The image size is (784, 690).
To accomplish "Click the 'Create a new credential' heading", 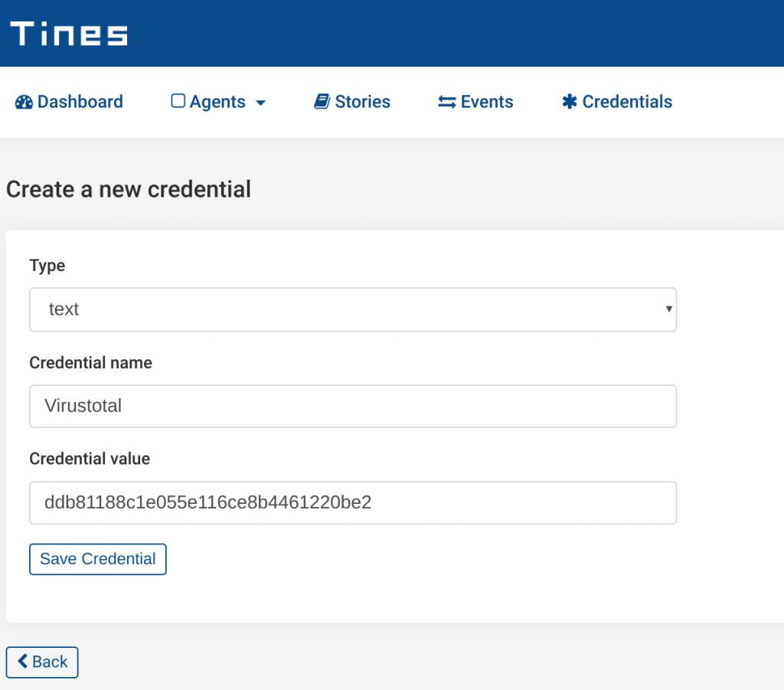I will 129,189.
